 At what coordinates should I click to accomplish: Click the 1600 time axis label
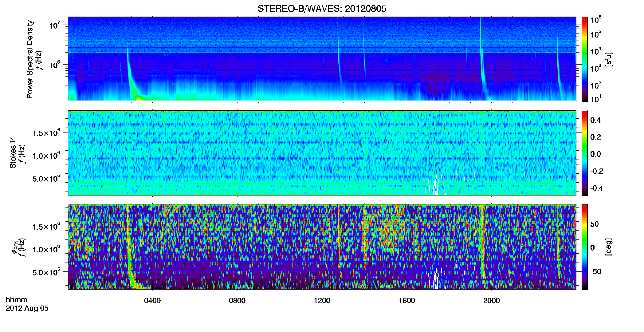(407, 301)
